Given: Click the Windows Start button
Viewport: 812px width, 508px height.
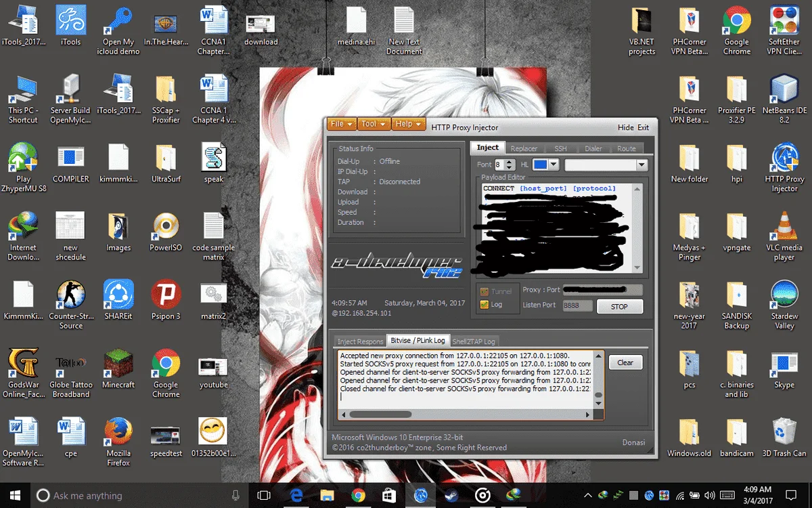Looking at the screenshot, I should [15, 495].
